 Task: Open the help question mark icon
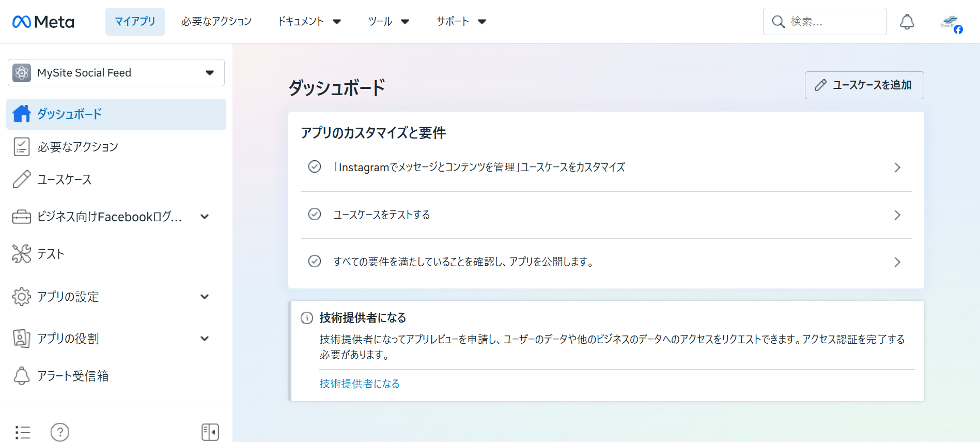(60, 432)
